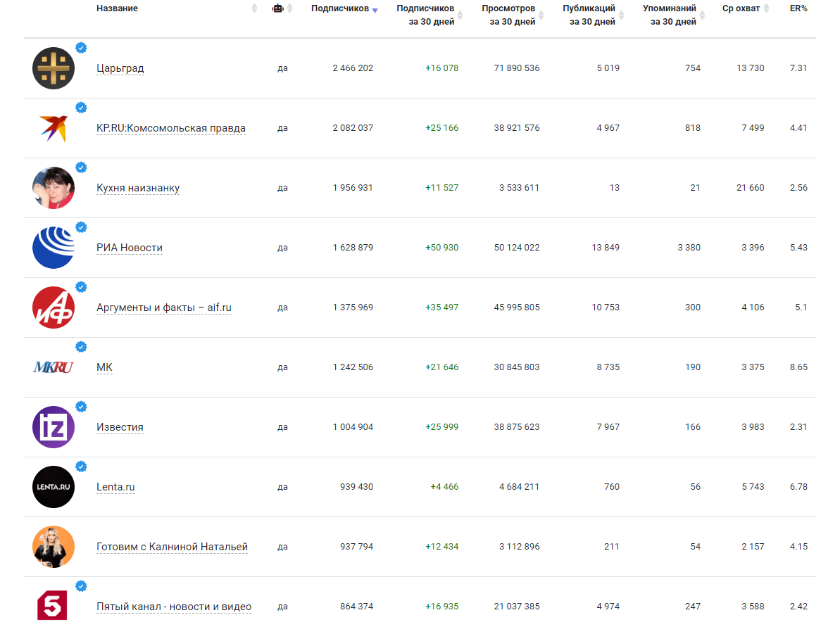The image size is (840, 634).
Task: Click verified badge on Lenta.ru avatar
Action: click(x=81, y=467)
